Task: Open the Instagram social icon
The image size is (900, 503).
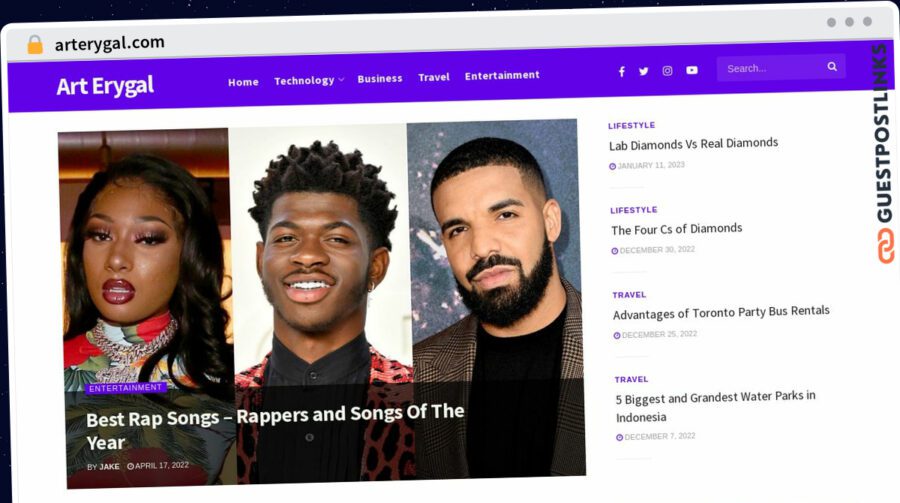Action: [x=667, y=71]
